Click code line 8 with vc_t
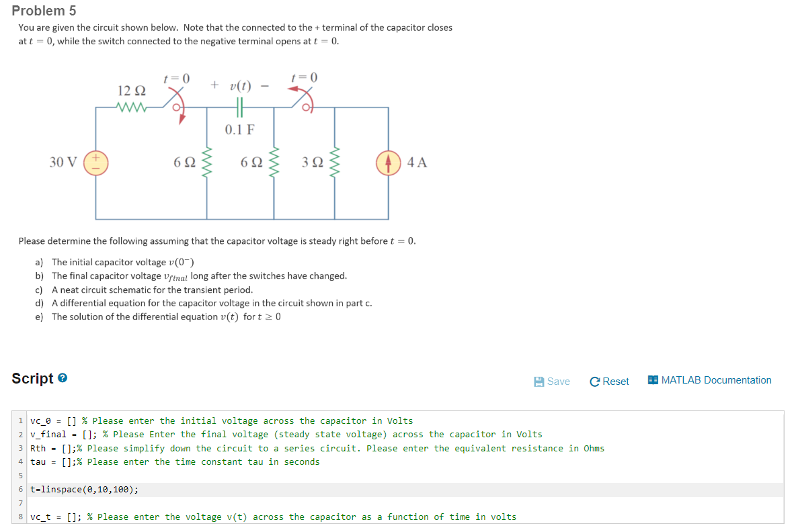Image resolution: width=798 pixels, height=532 pixels. coord(405,517)
